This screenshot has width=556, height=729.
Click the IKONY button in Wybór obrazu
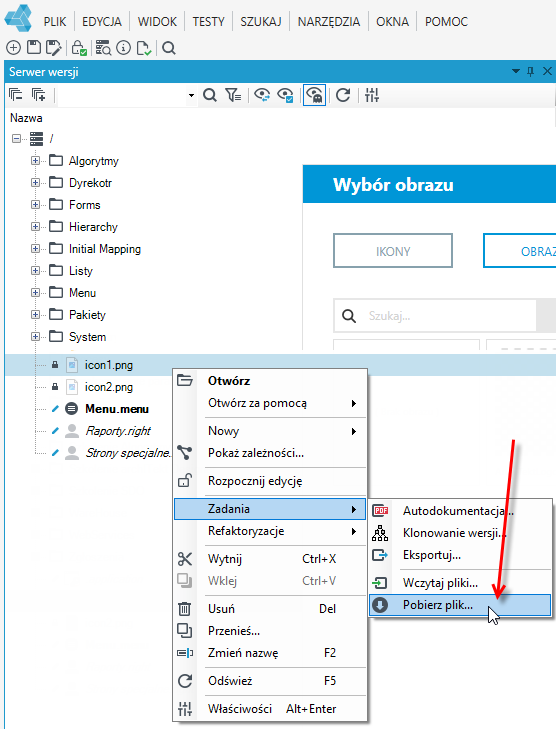393,251
